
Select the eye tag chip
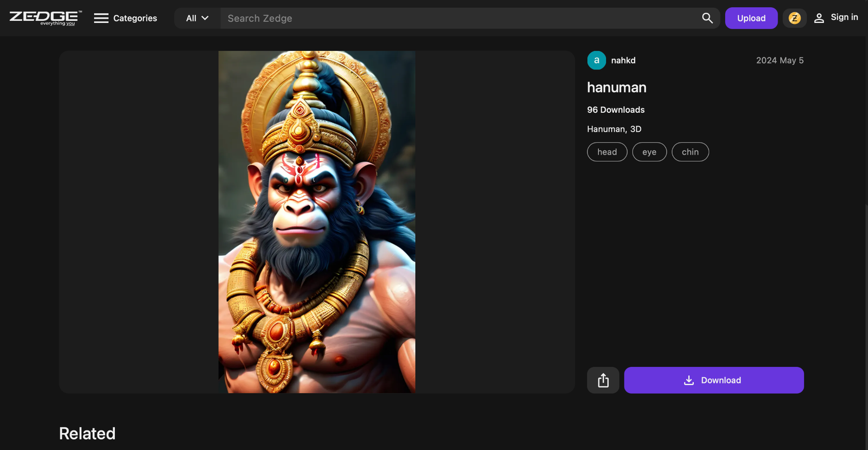coord(649,152)
